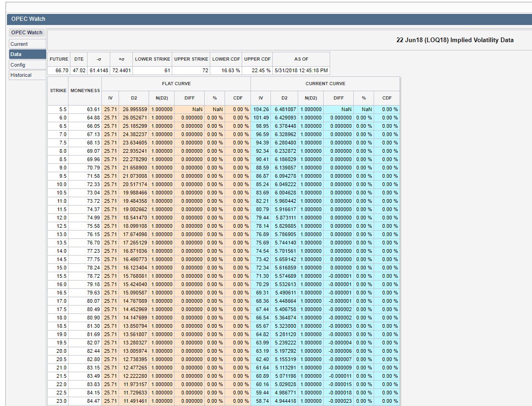Click the STRIKE column header
This screenshot has width=532, height=406.
point(58,90)
